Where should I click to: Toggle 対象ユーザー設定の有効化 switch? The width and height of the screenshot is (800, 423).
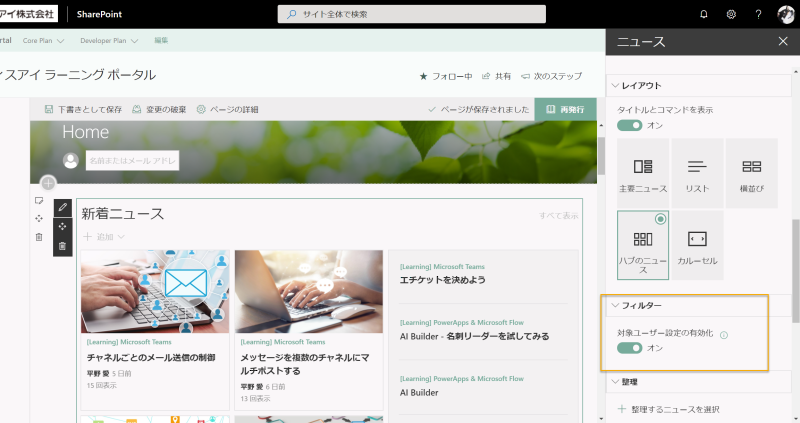(x=630, y=348)
